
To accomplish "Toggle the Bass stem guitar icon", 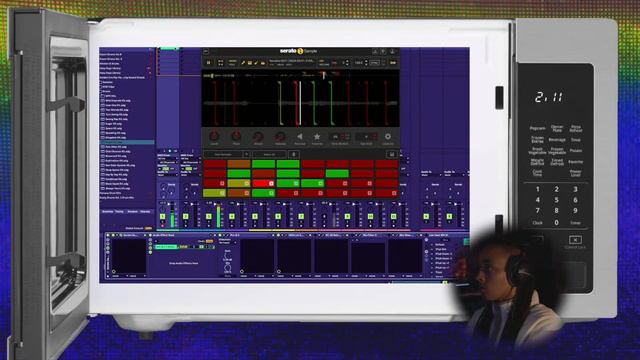I will [x=256, y=63].
